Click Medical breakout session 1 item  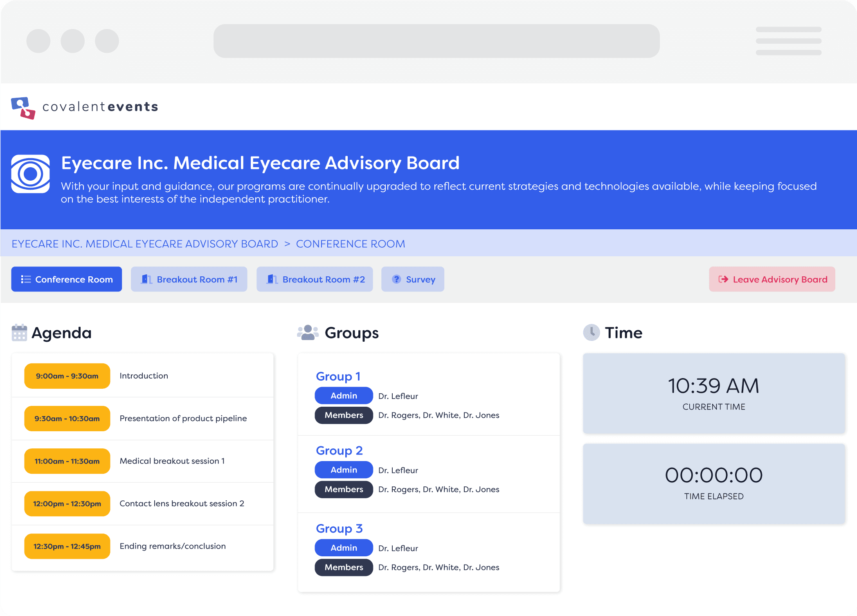[172, 461]
